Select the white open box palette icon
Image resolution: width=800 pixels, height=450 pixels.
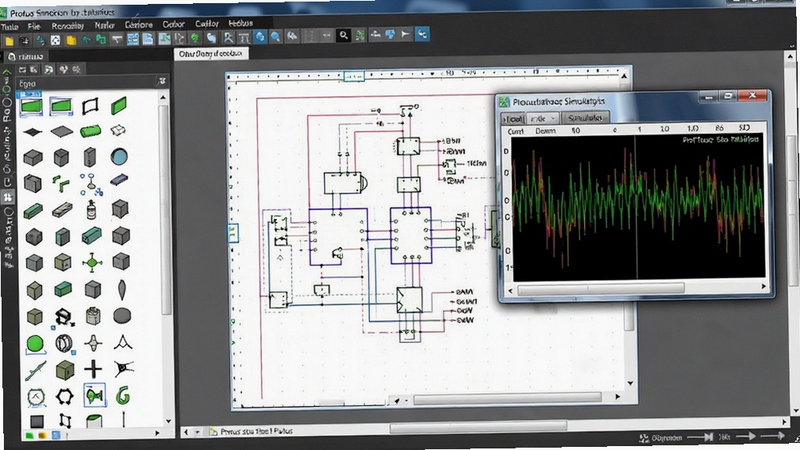tap(118, 130)
